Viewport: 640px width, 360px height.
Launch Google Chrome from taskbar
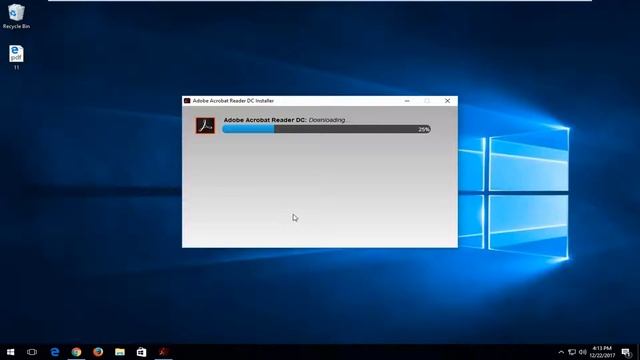tap(76, 352)
